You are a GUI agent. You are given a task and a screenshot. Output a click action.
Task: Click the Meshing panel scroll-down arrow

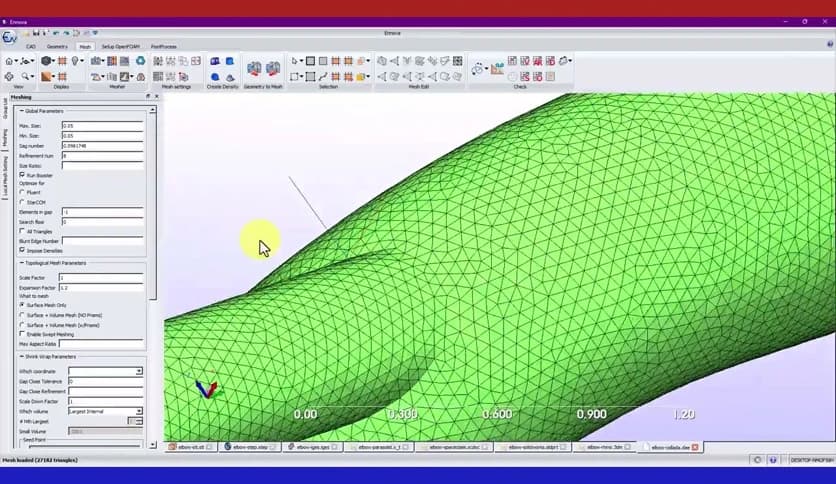click(152, 444)
